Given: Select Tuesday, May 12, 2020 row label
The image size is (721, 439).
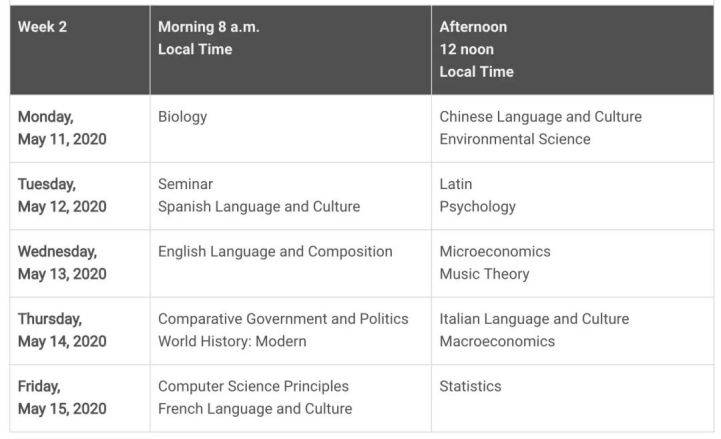Looking at the screenshot, I should tap(62, 195).
